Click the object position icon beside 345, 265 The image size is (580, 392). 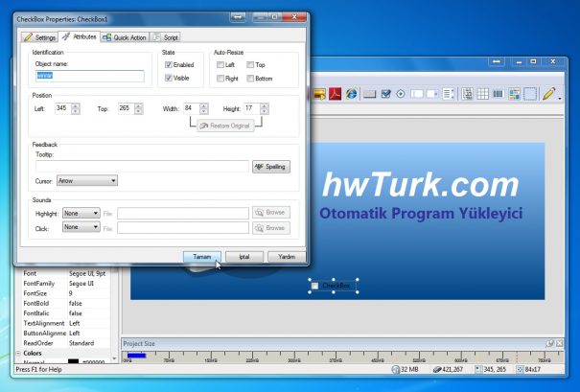pyautogui.click(x=478, y=369)
